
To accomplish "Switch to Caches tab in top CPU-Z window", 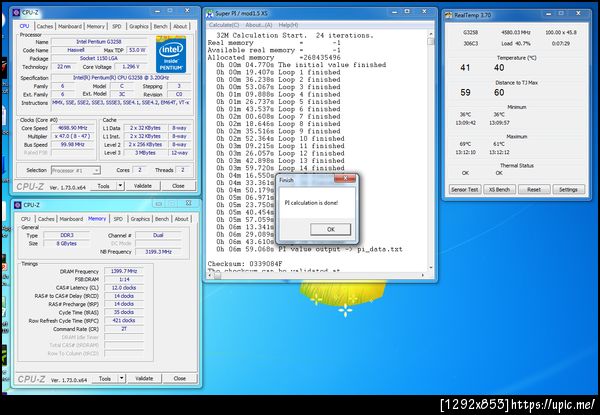I will click(45, 26).
